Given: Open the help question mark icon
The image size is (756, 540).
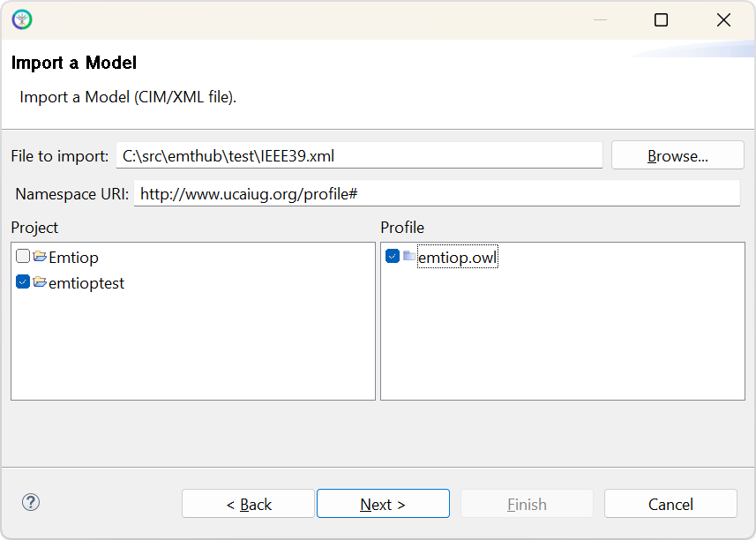Looking at the screenshot, I should (31, 502).
